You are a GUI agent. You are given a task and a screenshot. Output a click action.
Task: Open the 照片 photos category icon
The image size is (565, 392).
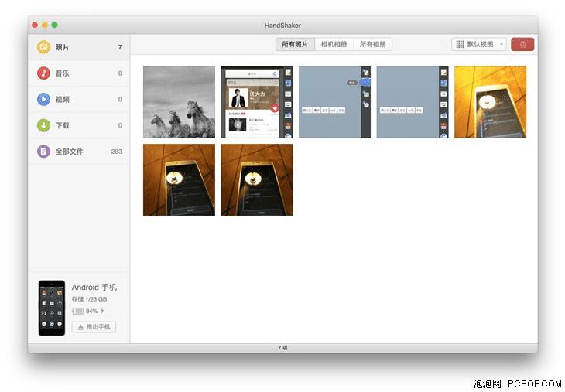coord(43,47)
